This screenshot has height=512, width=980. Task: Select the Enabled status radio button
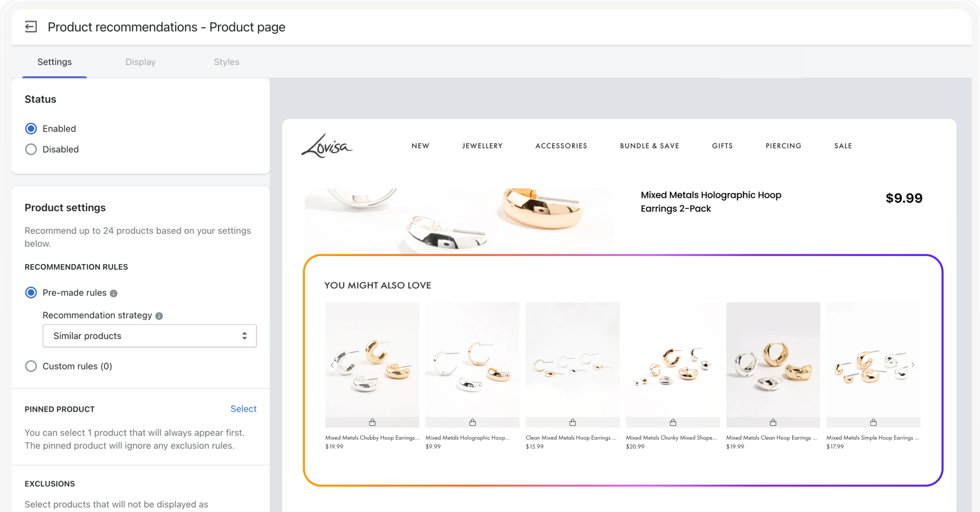click(31, 129)
